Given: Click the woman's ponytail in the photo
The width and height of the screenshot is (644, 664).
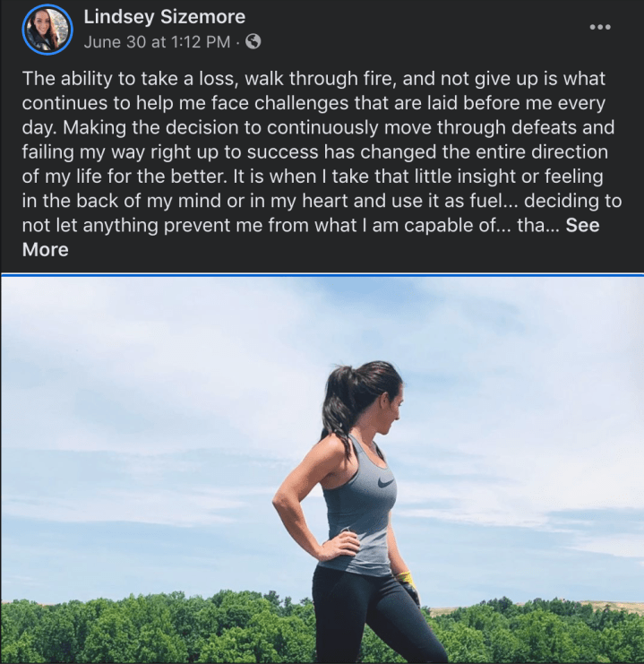Looking at the screenshot, I should [339, 408].
